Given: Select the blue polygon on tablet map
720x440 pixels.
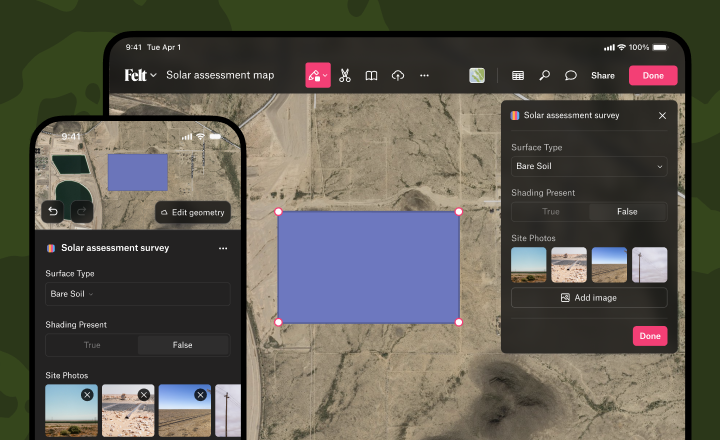Looking at the screenshot, I should (368, 267).
